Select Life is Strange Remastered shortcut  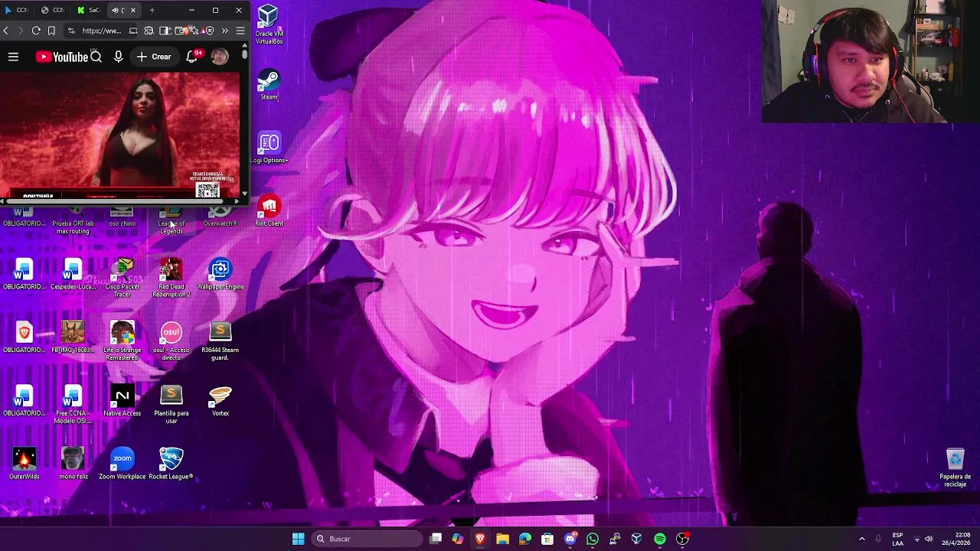[122, 341]
